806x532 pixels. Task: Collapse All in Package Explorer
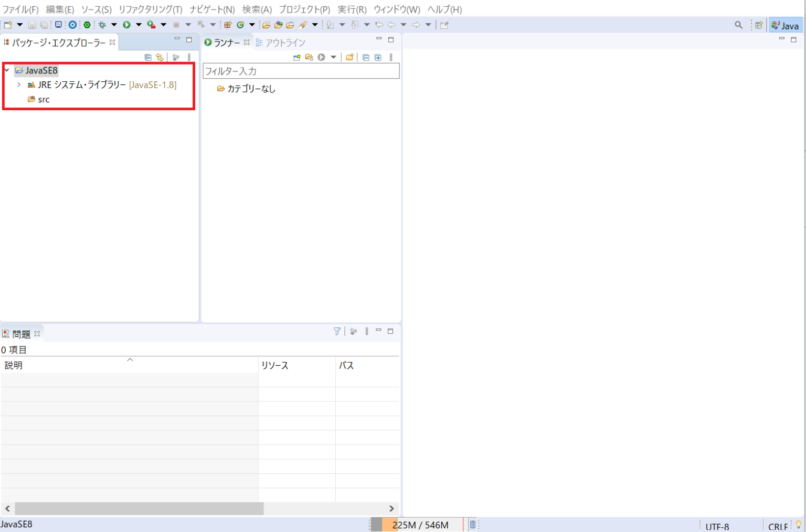147,57
